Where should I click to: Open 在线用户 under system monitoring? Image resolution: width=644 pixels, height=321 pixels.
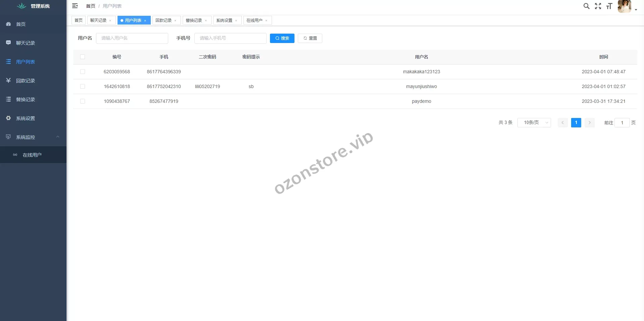pos(32,155)
